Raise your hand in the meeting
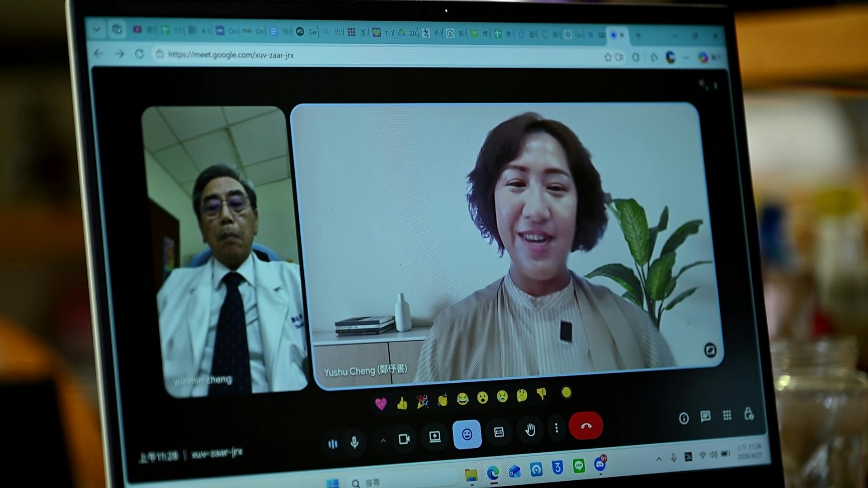Screen dimensions: 868x488 (530, 430)
